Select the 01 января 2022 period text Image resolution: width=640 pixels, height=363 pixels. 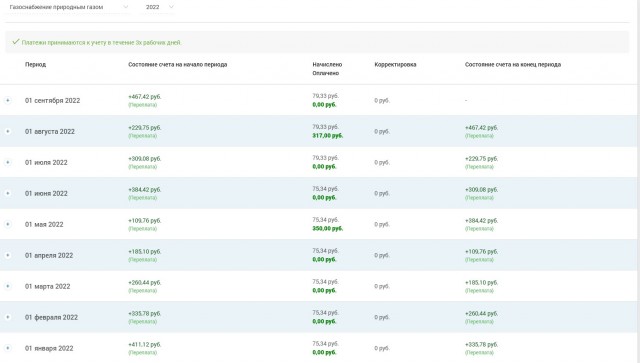[49, 348]
